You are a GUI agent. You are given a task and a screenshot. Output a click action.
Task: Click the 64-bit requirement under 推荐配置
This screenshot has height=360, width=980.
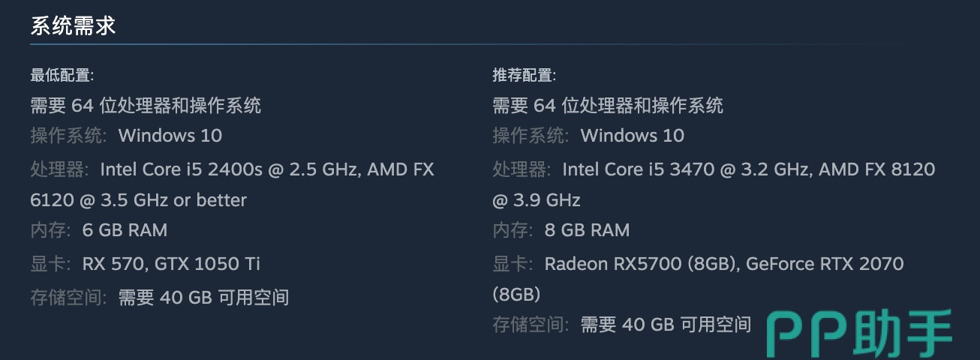[608, 105]
